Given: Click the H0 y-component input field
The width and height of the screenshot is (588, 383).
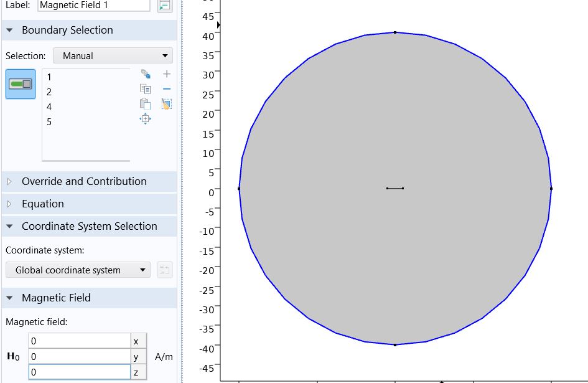Looking at the screenshot, I should [x=78, y=357].
